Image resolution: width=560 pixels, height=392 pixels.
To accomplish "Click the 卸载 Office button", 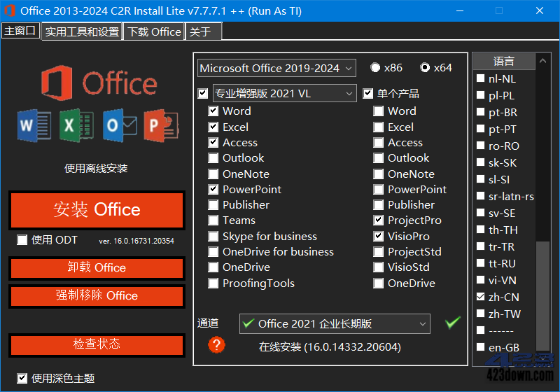I will 97,268.
